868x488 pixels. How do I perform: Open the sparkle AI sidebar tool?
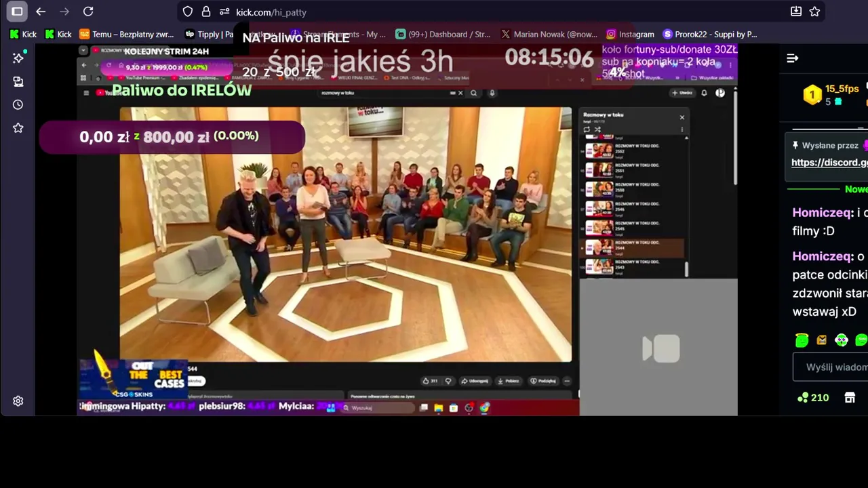[x=18, y=58]
